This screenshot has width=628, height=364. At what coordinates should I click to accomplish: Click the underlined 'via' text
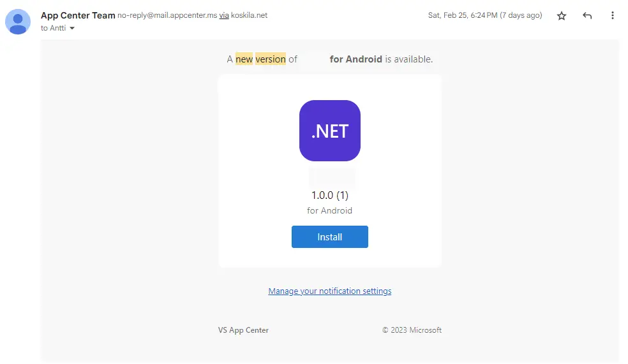click(224, 15)
